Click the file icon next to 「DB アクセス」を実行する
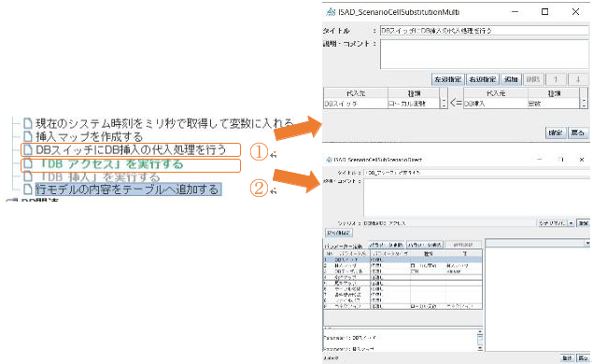This screenshot has height=364, width=593. pos(28,164)
